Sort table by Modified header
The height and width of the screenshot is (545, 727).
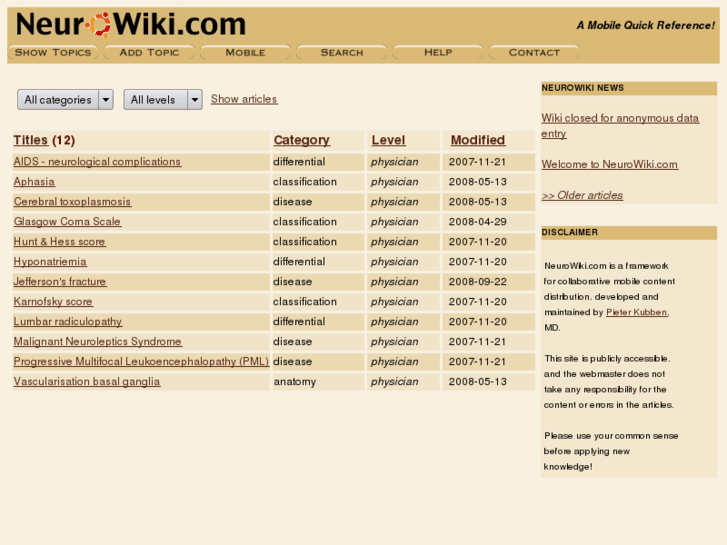click(x=478, y=140)
